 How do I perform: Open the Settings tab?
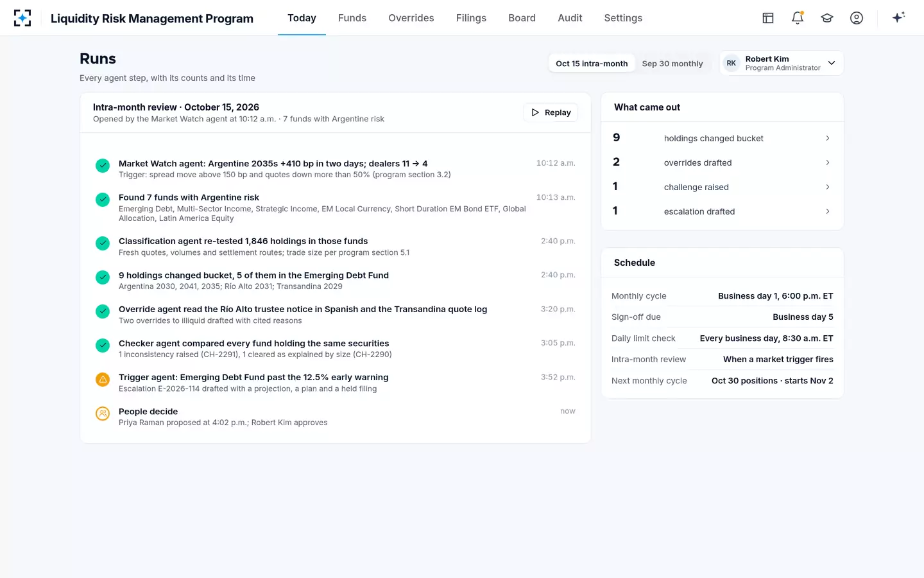point(623,18)
